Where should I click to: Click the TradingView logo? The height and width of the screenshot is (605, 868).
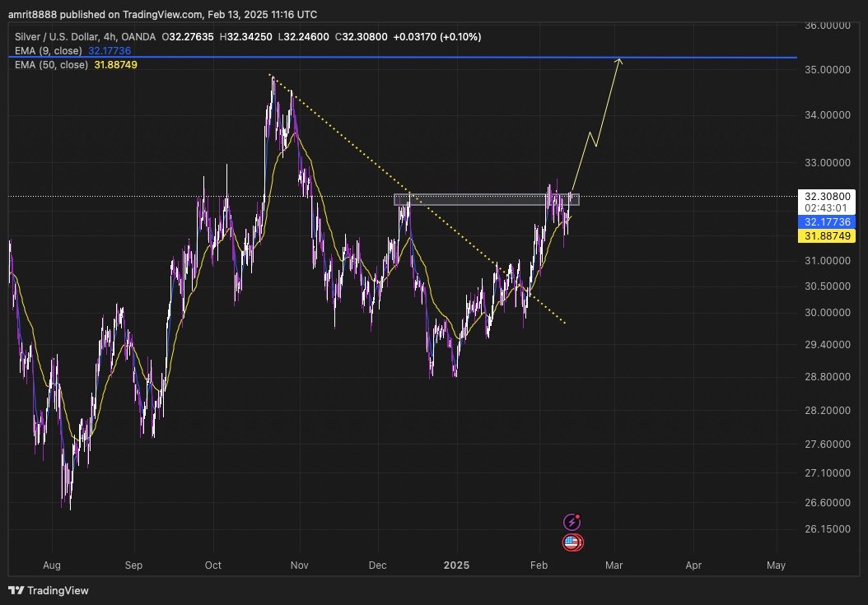pyautogui.click(x=48, y=591)
